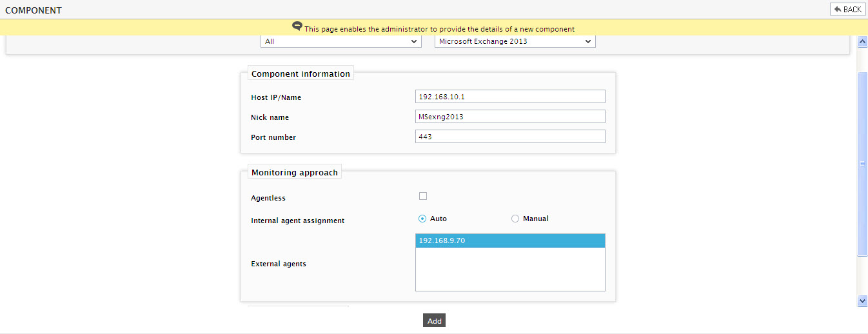
Task: Click the empty area of External agents list
Action: (510, 269)
